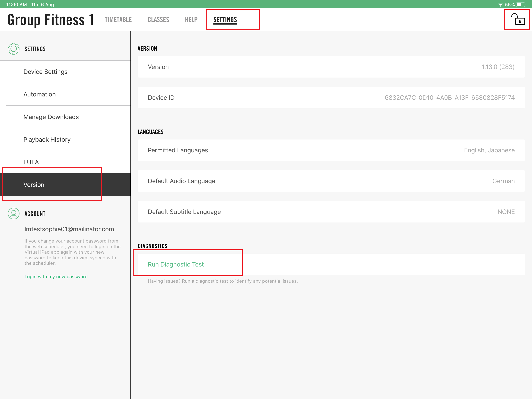
Task: Switch to the Classes tab
Action: [x=158, y=19]
